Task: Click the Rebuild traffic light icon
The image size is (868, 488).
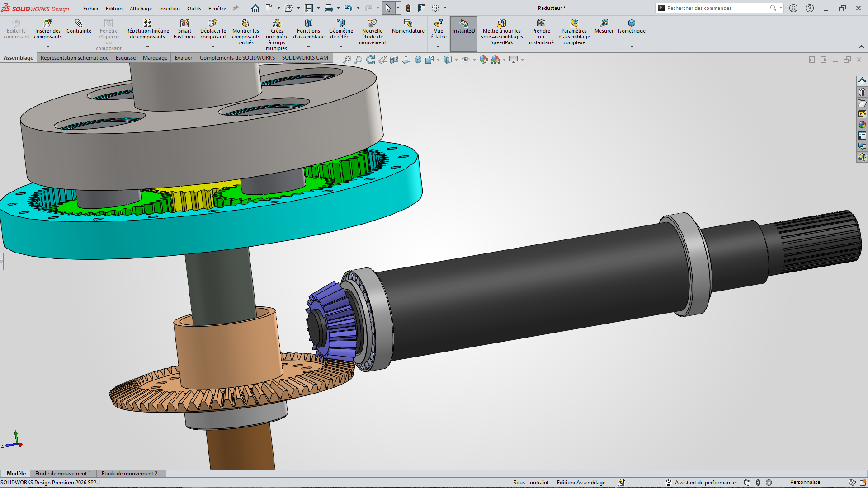Action: [x=408, y=8]
